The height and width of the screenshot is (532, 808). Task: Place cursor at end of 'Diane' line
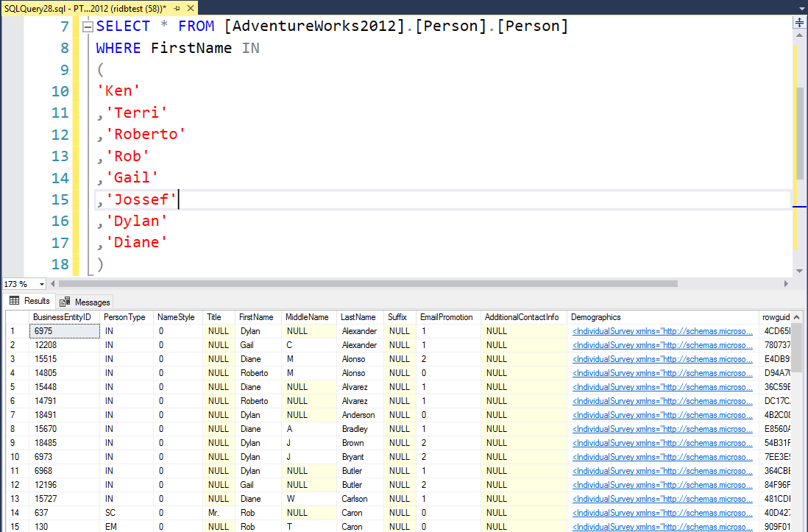click(x=169, y=242)
